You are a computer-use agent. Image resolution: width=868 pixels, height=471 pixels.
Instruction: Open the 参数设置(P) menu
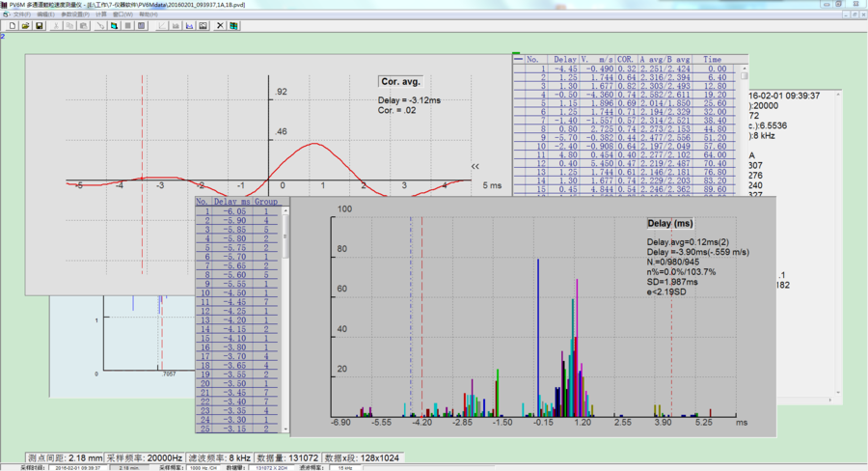click(x=74, y=14)
